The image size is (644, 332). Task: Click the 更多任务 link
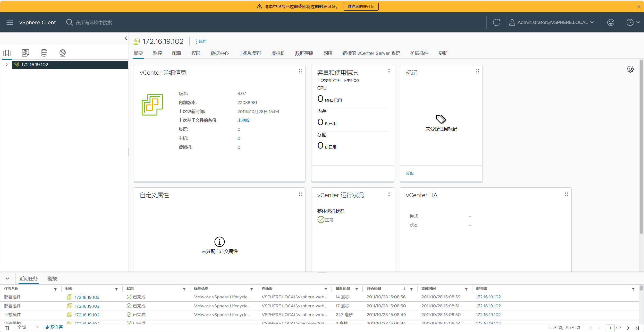pos(54,327)
